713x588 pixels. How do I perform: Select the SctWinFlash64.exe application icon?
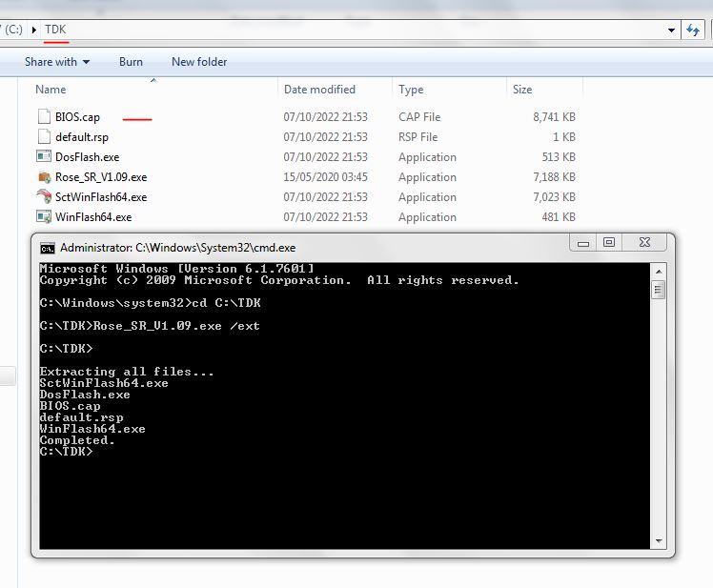click(x=44, y=196)
